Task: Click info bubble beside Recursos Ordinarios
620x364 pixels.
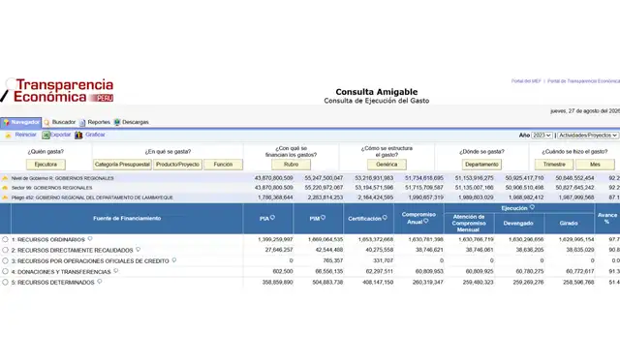Action: 90,239
